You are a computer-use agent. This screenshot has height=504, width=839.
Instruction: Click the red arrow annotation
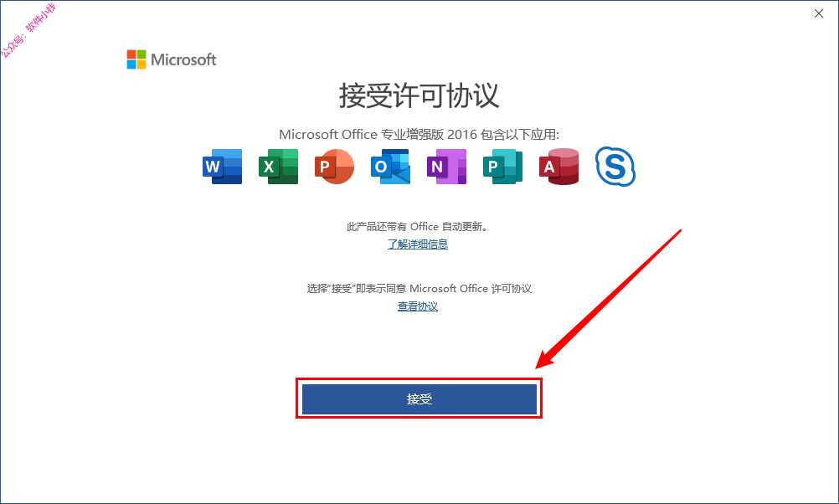[609, 299]
